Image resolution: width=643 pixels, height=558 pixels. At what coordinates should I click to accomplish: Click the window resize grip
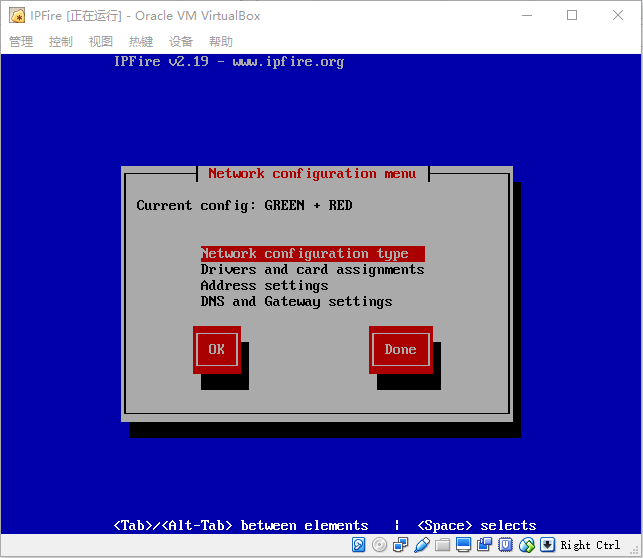tap(635, 550)
